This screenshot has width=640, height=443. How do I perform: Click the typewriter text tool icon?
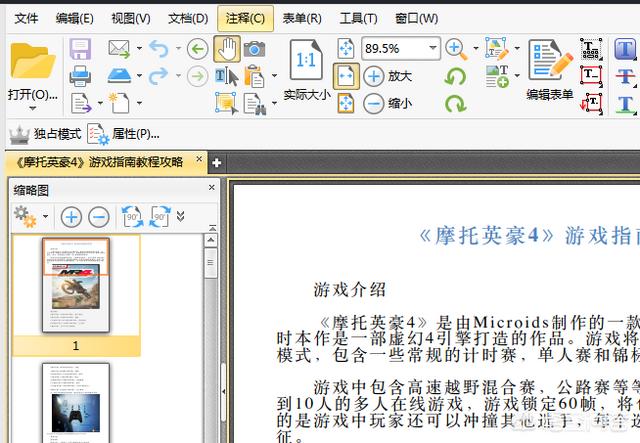click(x=591, y=49)
